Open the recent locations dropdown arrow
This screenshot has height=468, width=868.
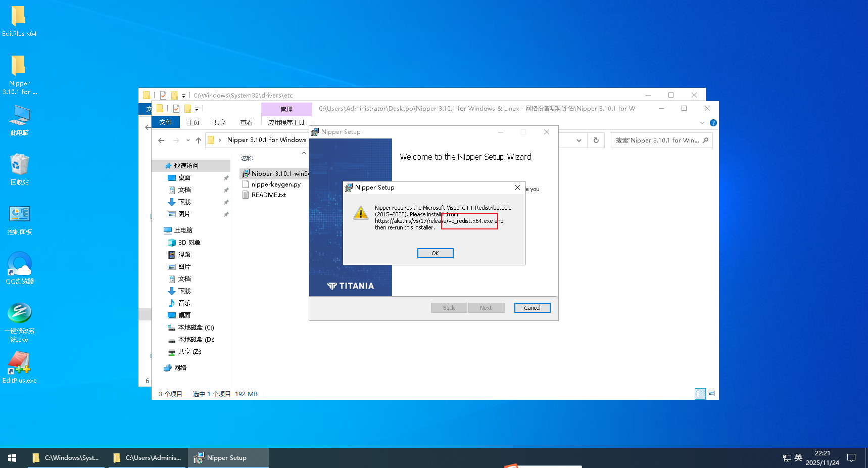(188, 141)
